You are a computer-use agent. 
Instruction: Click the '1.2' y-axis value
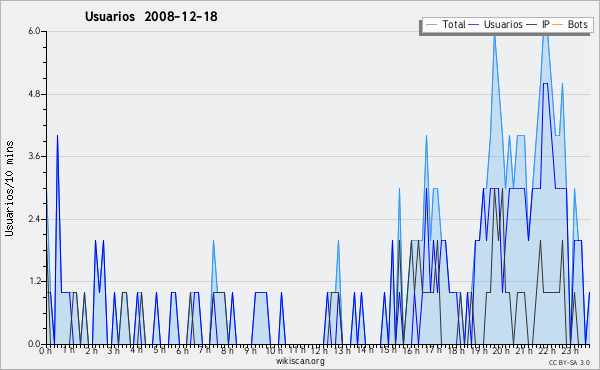tap(34, 281)
